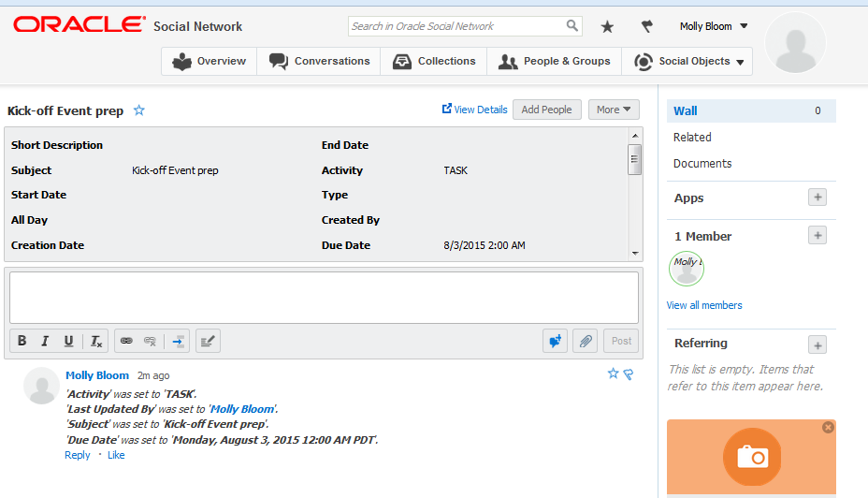Click the 'Kick-off Event prep' Subject value
This screenshot has height=498, width=868.
(175, 170)
